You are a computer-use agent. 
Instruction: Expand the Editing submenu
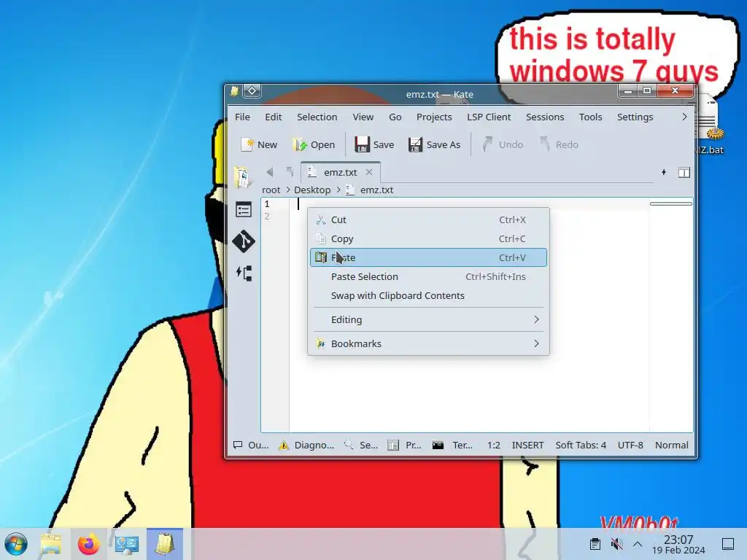[428, 319]
